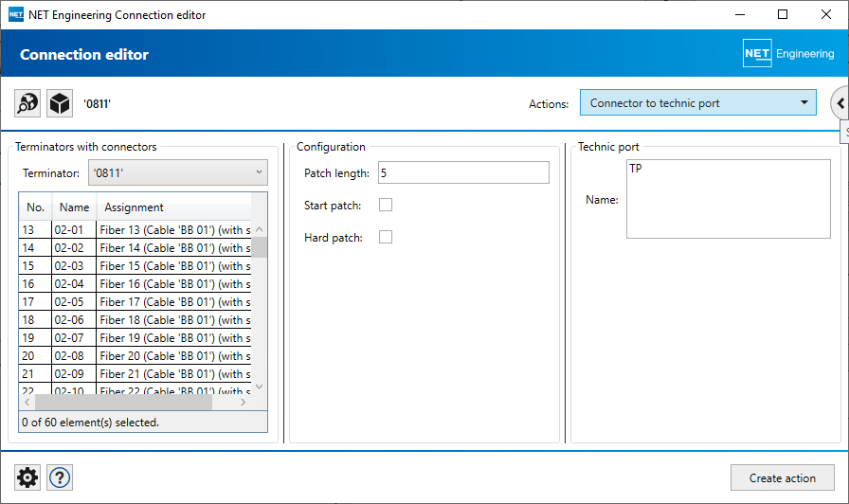The width and height of the screenshot is (849, 504).
Task: Click the No. column header
Action: (35, 207)
